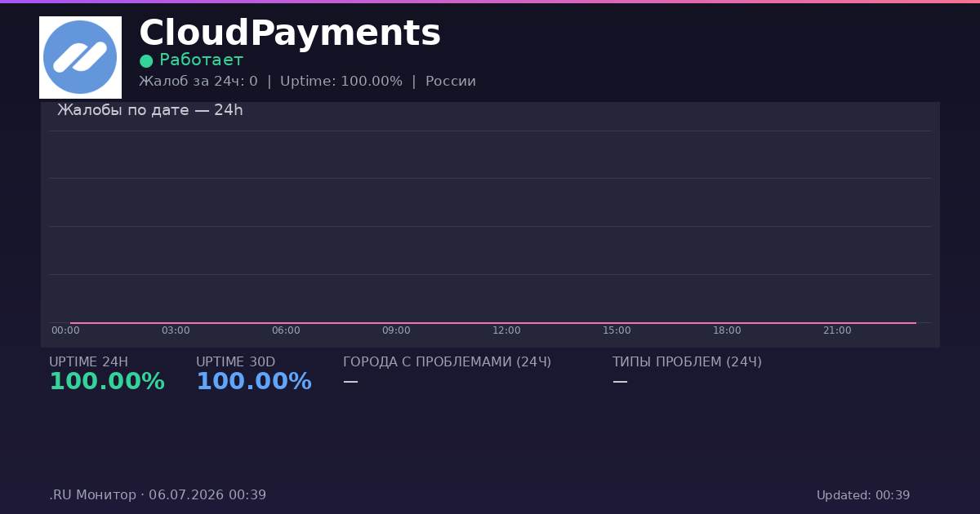
Task: Click the dash under ТИПЫ ПРОБЛЕМ
Action: click(x=620, y=381)
